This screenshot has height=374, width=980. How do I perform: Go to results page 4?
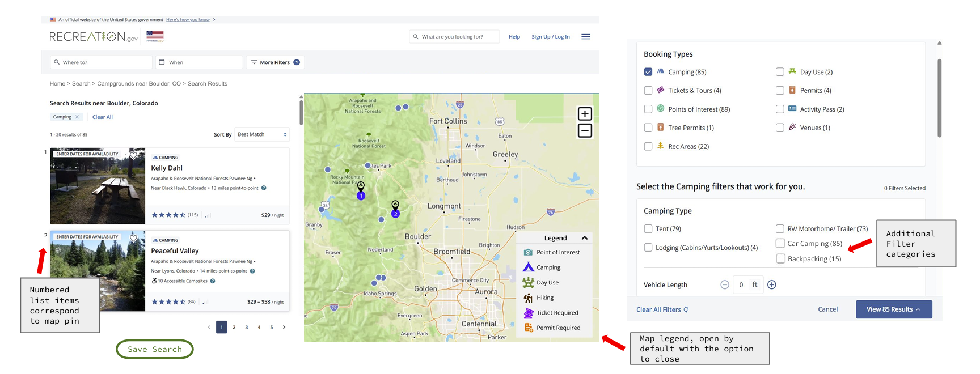click(259, 327)
